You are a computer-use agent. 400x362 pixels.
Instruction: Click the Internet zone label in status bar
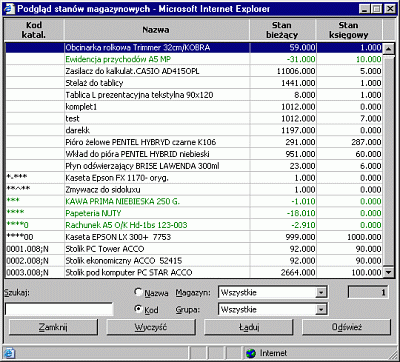tap(273, 353)
